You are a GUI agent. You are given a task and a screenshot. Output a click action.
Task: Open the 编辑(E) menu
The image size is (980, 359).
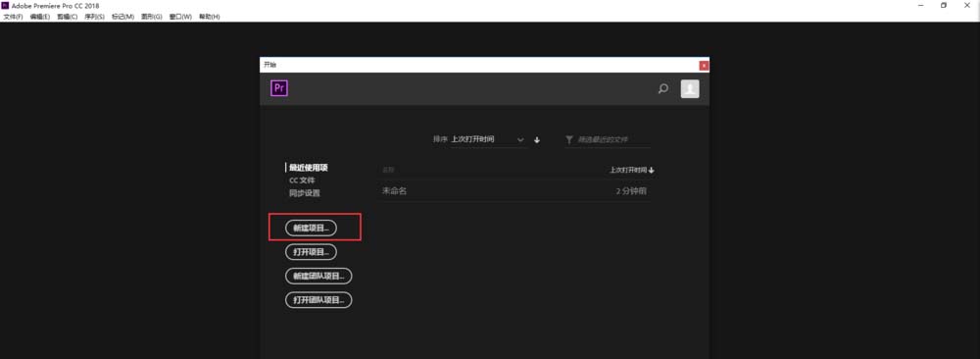[40, 17]
